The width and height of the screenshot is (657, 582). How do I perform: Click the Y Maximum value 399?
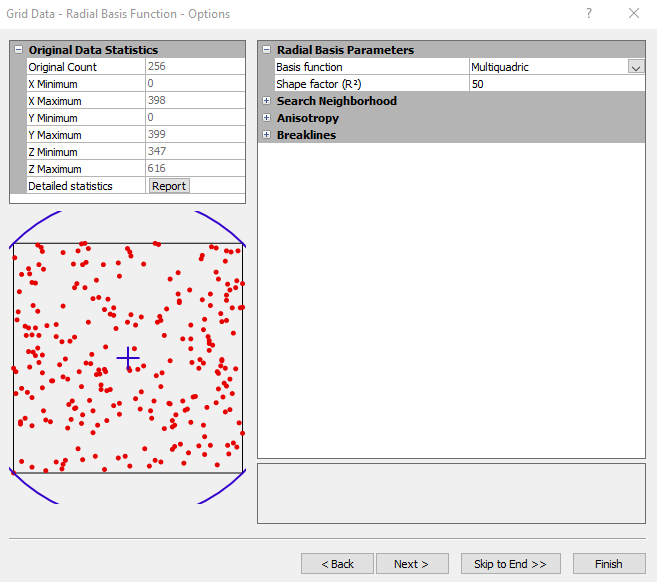[157, 134]
